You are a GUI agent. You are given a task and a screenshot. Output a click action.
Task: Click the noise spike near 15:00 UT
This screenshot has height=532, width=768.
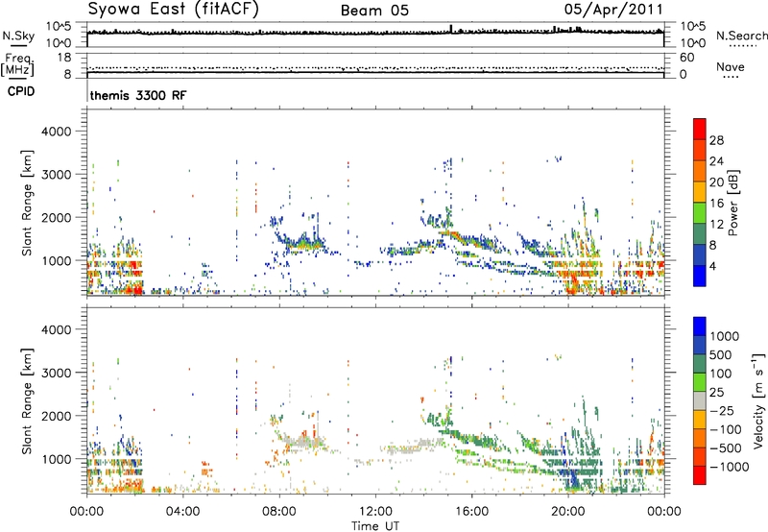(x=451, y=29)
